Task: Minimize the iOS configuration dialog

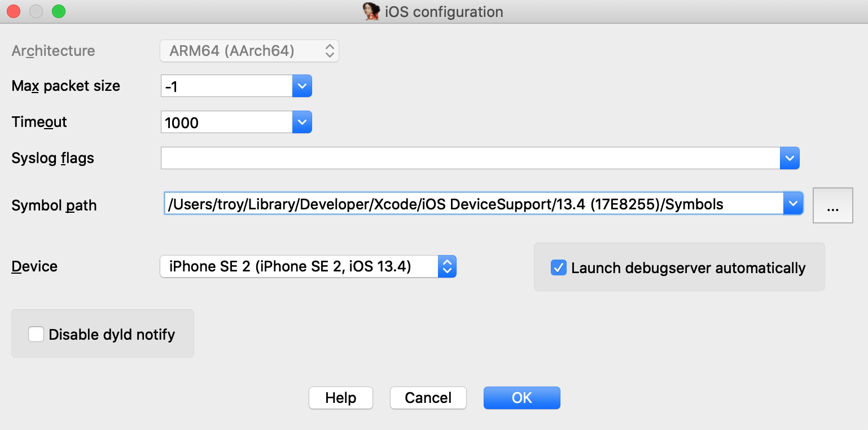Action: [36, 11]
